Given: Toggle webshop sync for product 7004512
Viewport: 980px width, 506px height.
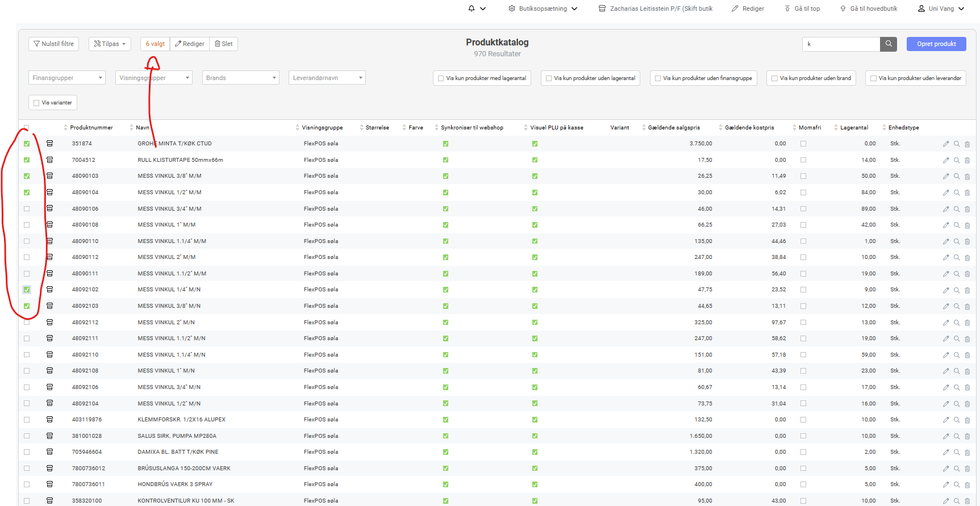Looking at the screenshot, I should click(445, 160).
